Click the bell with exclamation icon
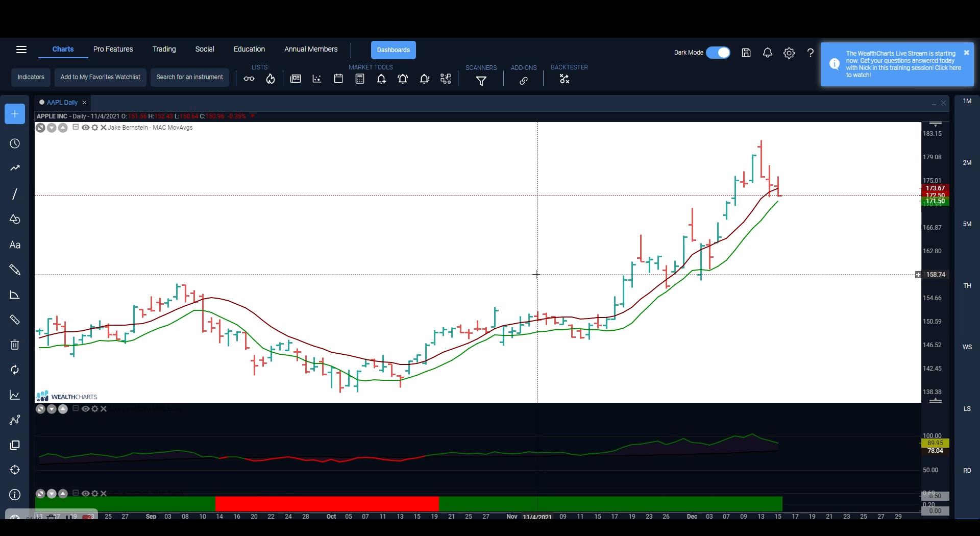980x536 pixels. (424, 79)
